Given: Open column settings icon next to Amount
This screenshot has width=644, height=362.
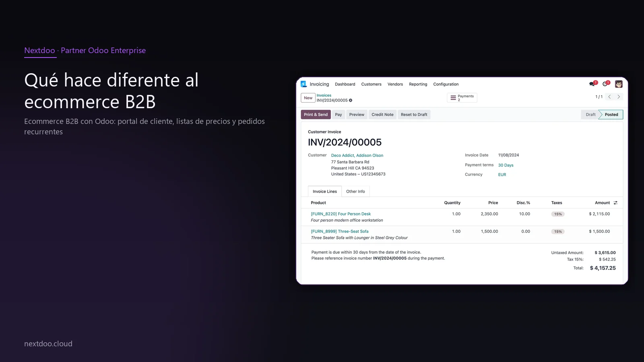Looking at the screenshot, I should coord(615,203).
